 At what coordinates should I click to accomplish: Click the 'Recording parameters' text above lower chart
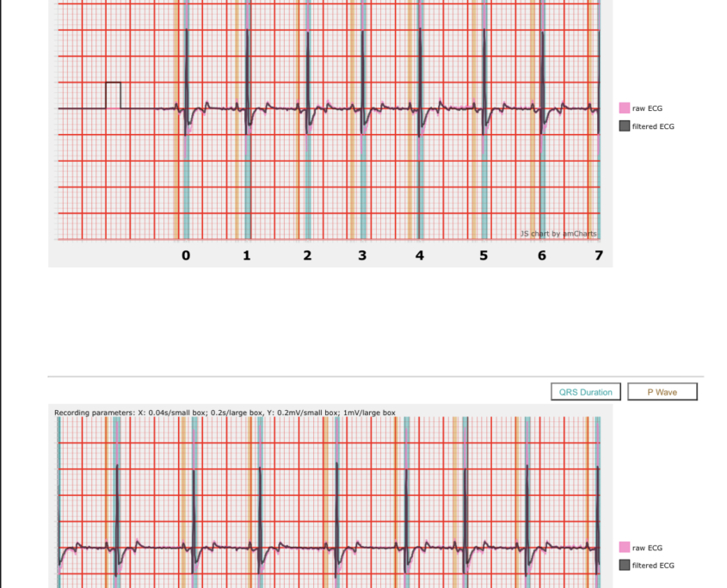pos(225,413)
